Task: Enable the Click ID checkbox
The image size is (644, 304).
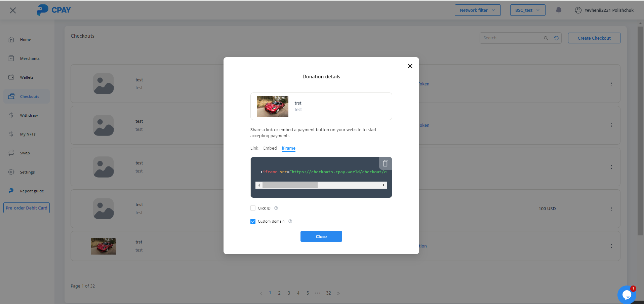Action: (253, 208)
